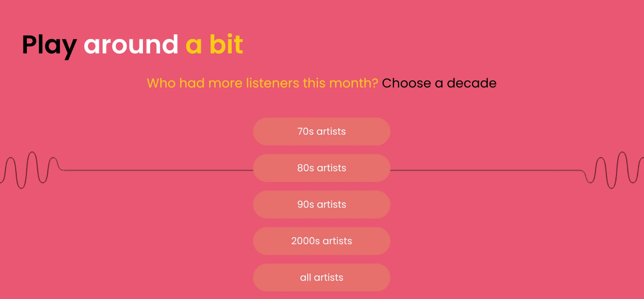Click the right waveform graphic
This screenshot has width=644, height=299.
[614, 170]
